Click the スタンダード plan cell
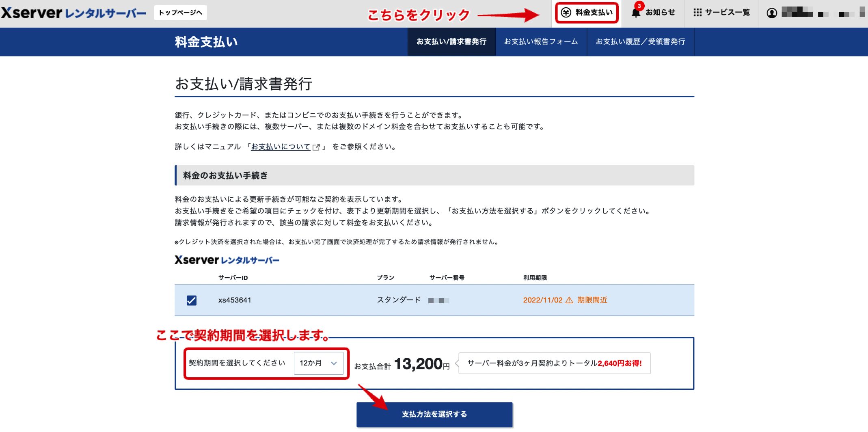The image size is (868, 432). coord(399,300)
